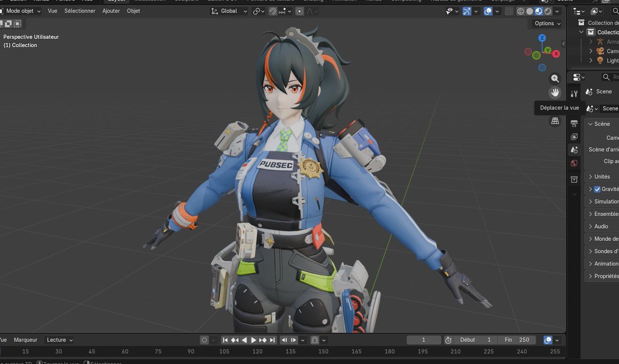Select wireframe viewport shading
Screen dimensions: 619x364
(x=521, y=11)
